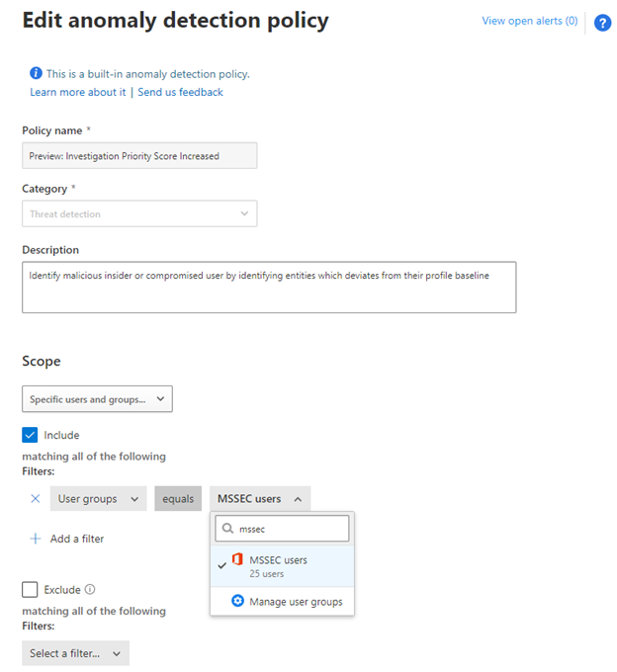Enable the Exclude checkbox
This screenshot has height=672, width=617.
pos(31,590)
